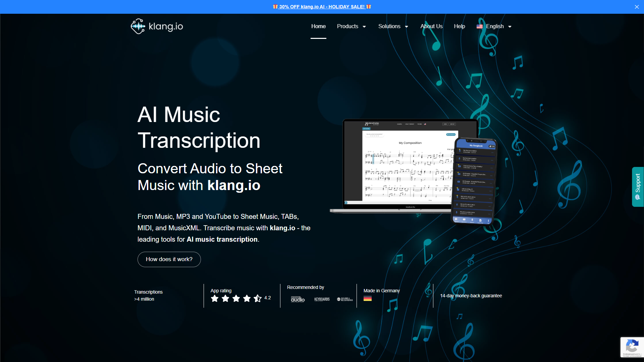This screenshot has width=644, height=362.
Task: Click the phone My Songbook preview image
Action: [474, 181]
